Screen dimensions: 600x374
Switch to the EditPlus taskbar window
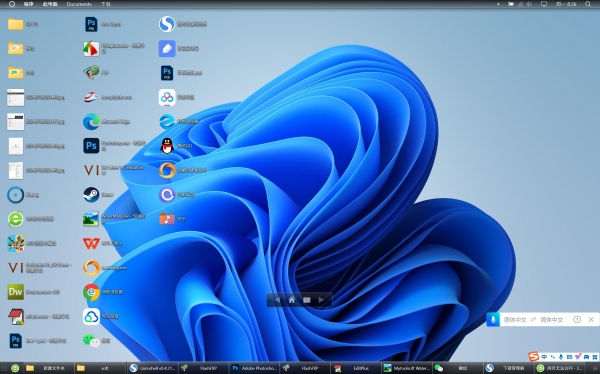[x=356, y=368]
